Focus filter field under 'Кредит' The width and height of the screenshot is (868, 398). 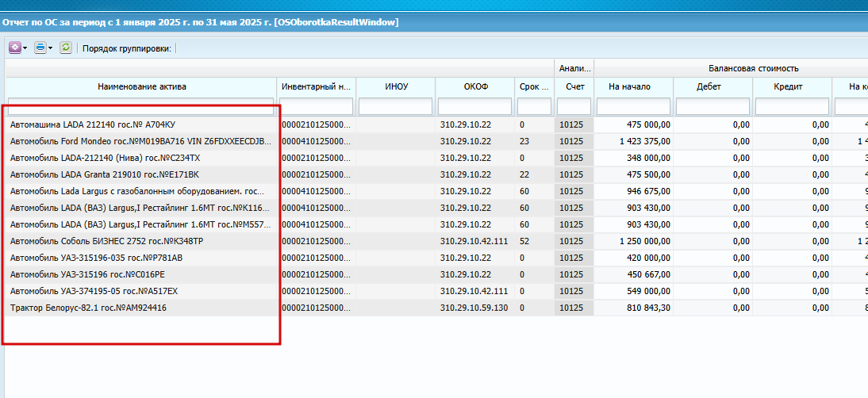coord(792,106)
